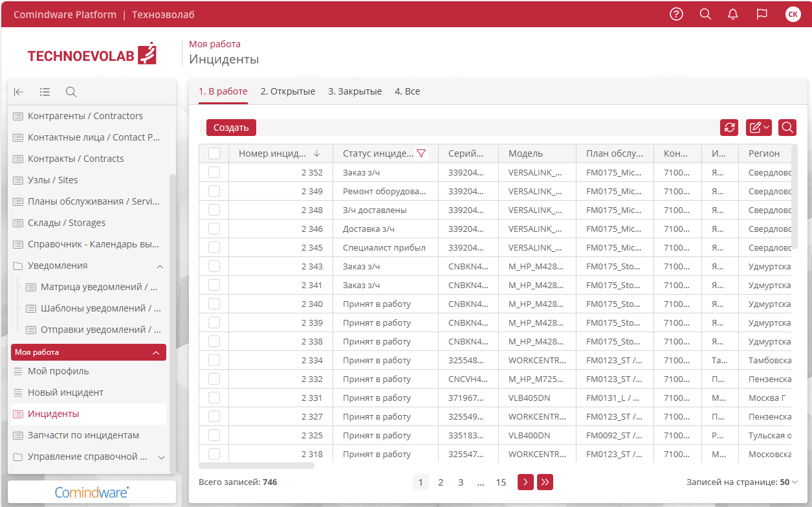
Task: Tick the select-all checkbox in table header
Action: pyautogui.click(x=214, y=153)
